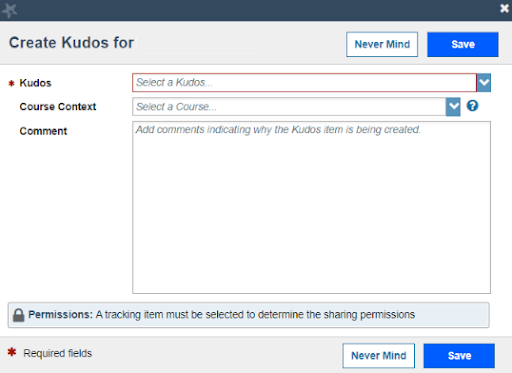Click the bottom Save button

pyautogui.click(x=459, y=356)
